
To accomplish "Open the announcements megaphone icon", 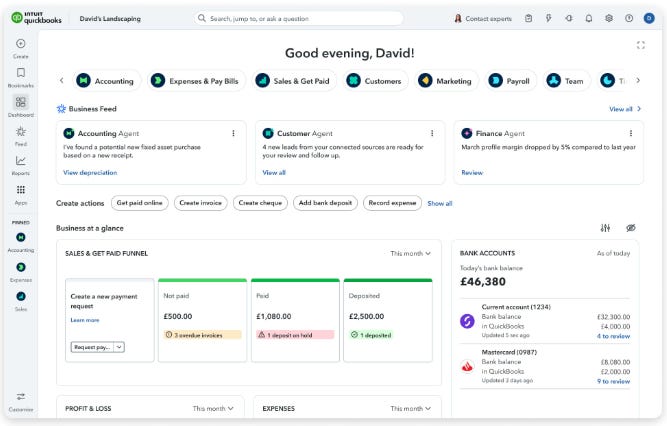I will [569, 18].
